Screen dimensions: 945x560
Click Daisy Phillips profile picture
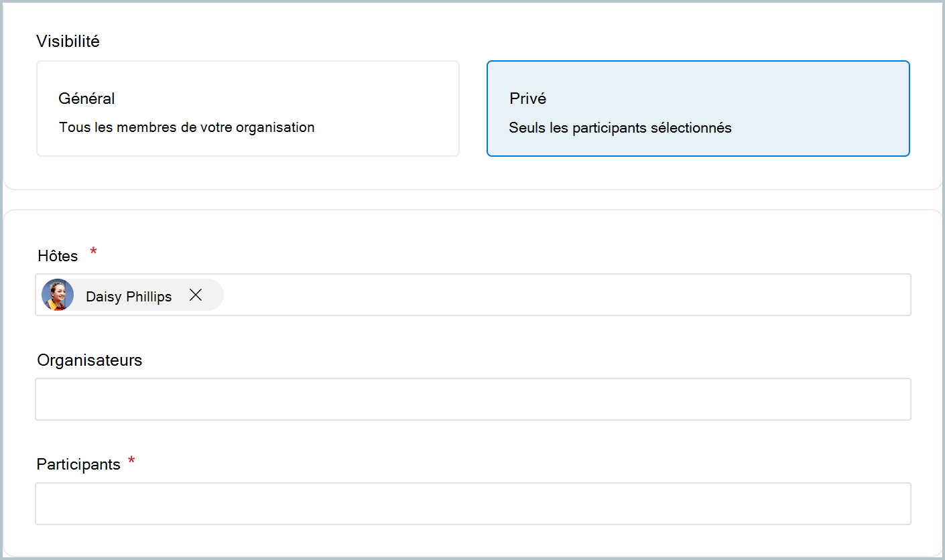click(58, 295)
